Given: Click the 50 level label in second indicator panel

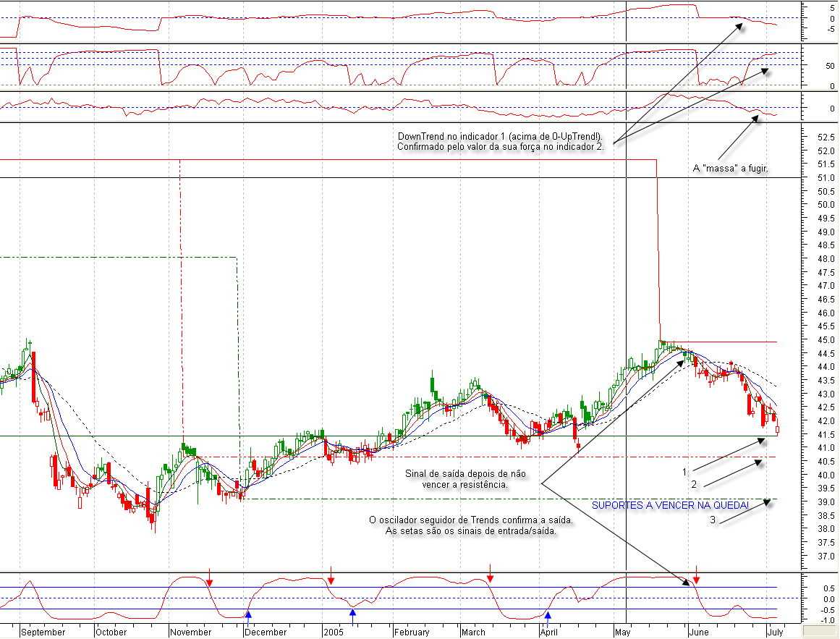Looking at the screenshot, I should pos(830,66).
